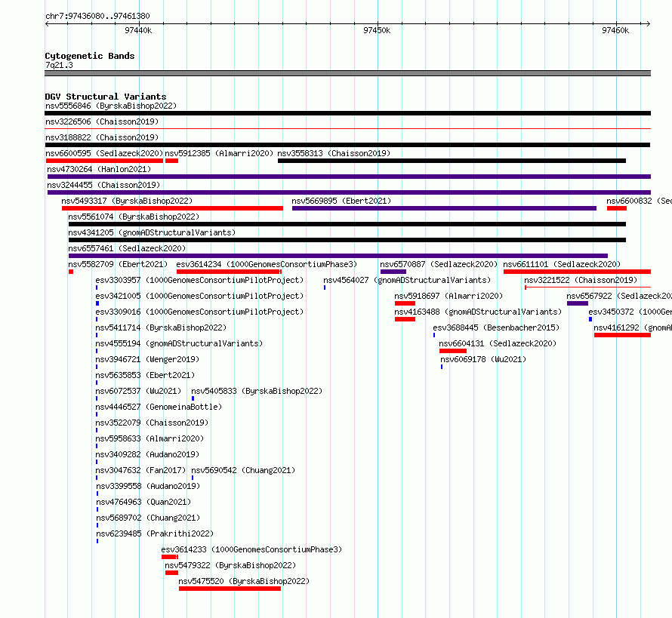Open nsv5958633 (Almarri2020) label
Viewport: 672px width, 618px height.
pyautogui.click(x=150, y=438)
